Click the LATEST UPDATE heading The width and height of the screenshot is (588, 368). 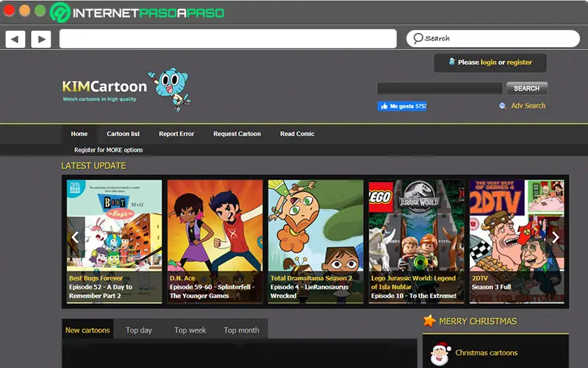coord(94,166)
